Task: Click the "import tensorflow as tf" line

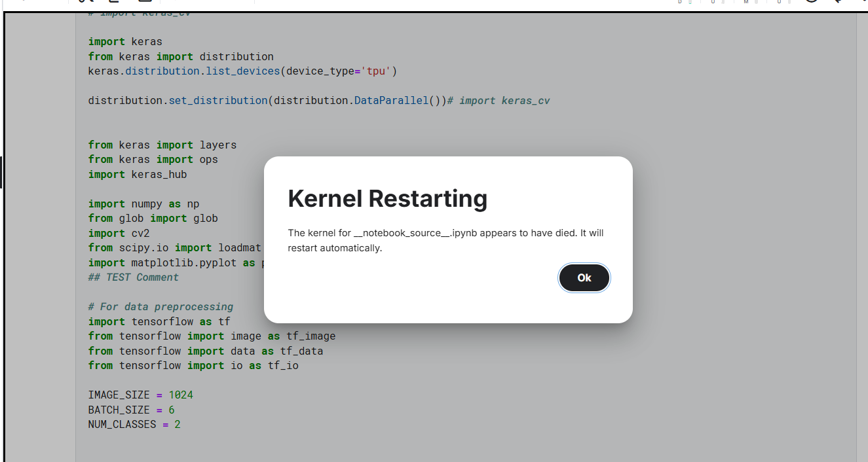Action: 159,321
